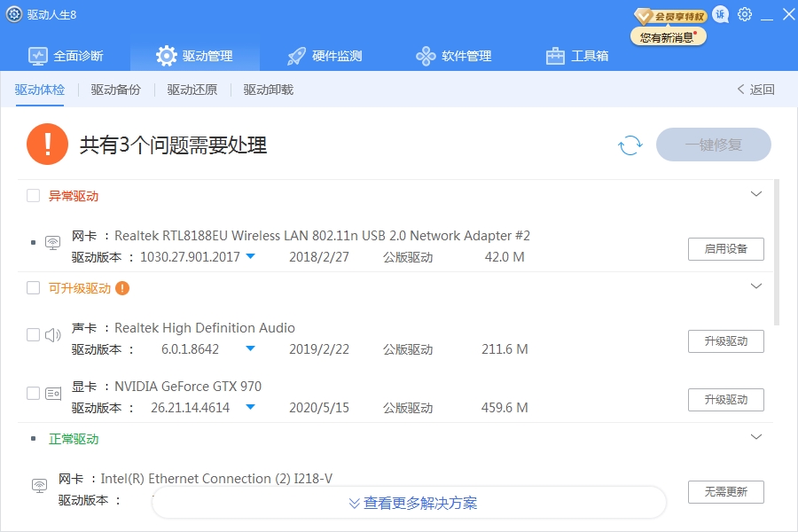798x532 pixels.
Task: Open 软件管理 software management
Action: tap(454, 54)
